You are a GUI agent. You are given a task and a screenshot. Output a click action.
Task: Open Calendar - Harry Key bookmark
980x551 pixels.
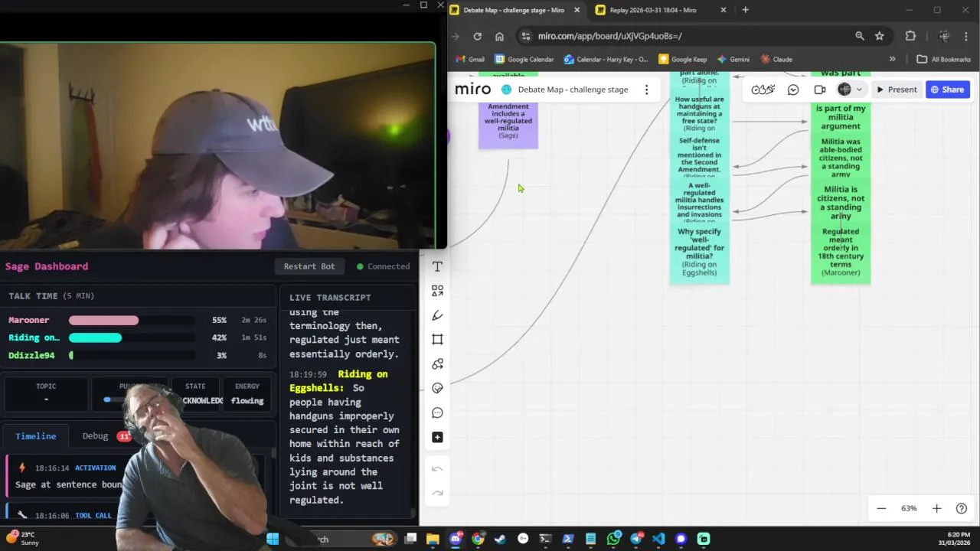click(x=606, y=59)
